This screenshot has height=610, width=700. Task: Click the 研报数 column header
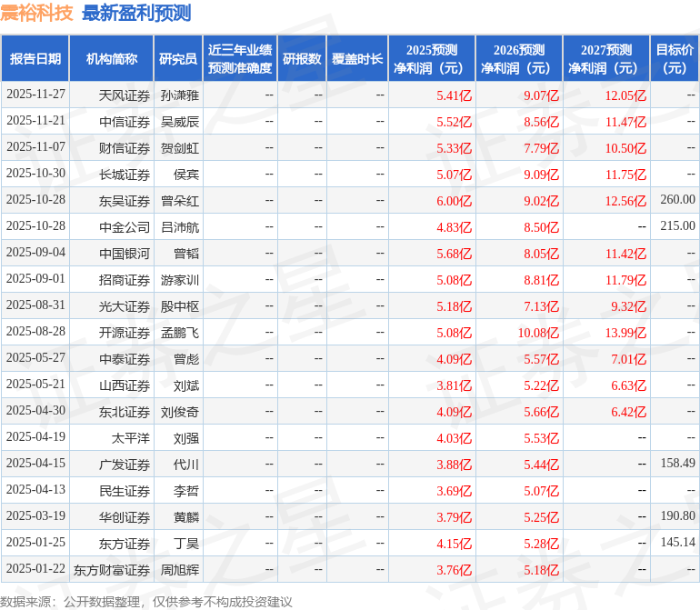coord(302,58)
